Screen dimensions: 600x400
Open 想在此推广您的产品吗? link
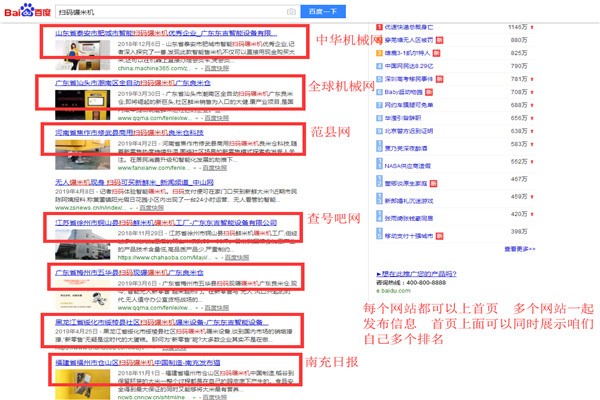pos(416,274)
